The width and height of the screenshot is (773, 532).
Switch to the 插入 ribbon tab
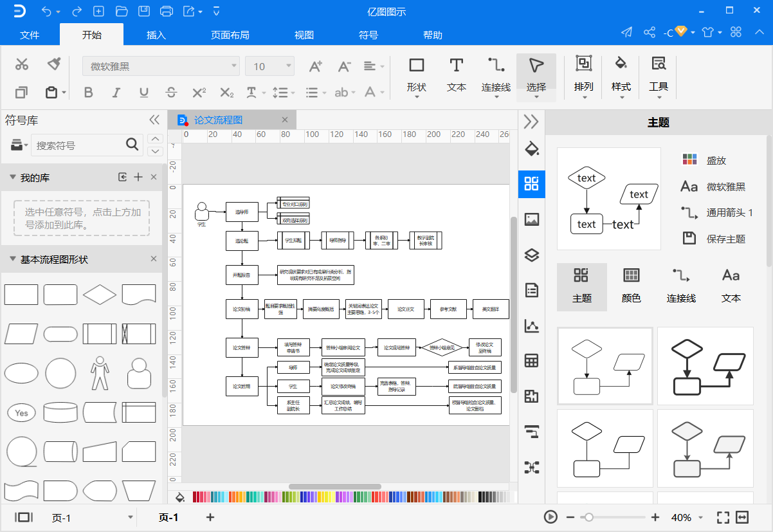[156, 35]
